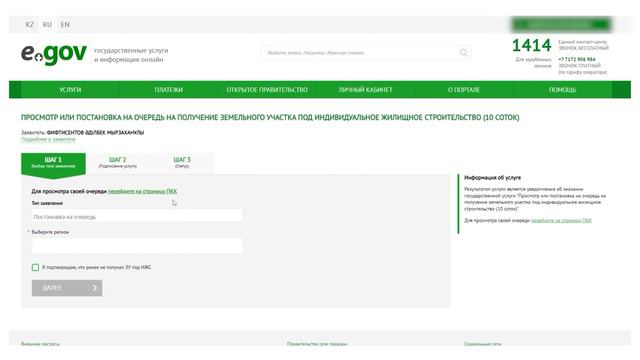640x360 pixels.
Task: Open the applicant details link under the name
Action: [x=48, y=140]
